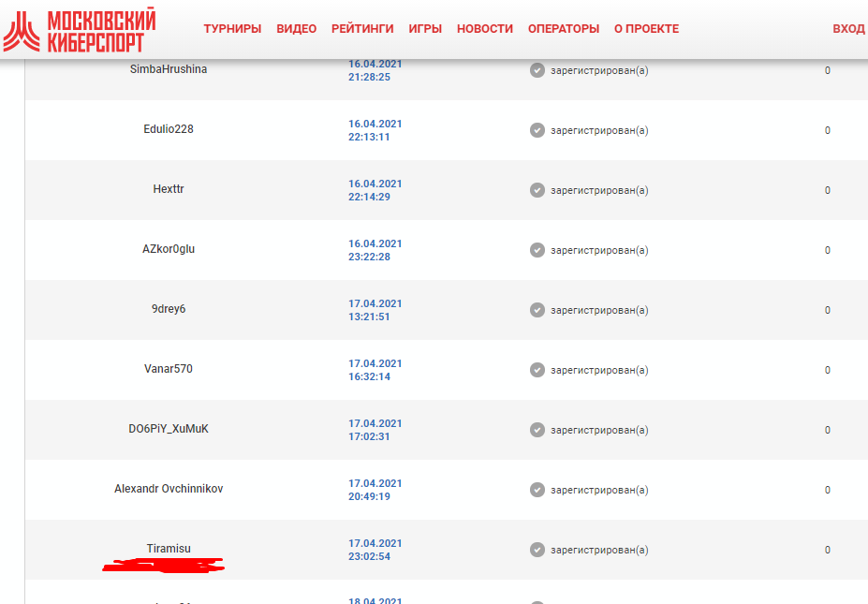
Task: Open the О проекте page
Action: point(647,29)
